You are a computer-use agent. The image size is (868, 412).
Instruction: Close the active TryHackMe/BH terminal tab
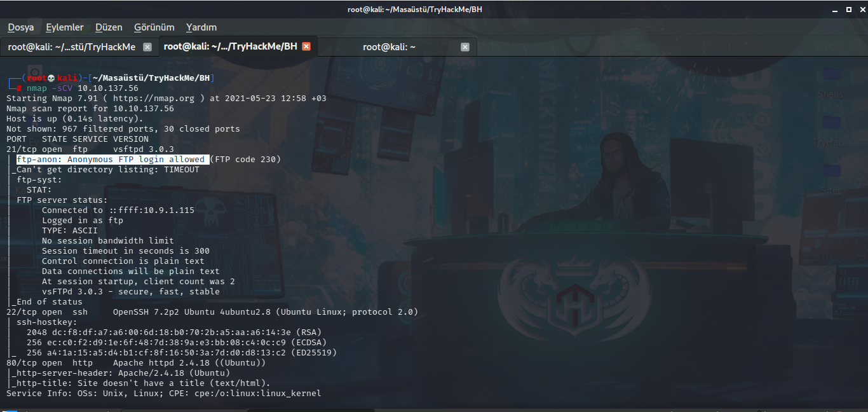click(306, 46)
